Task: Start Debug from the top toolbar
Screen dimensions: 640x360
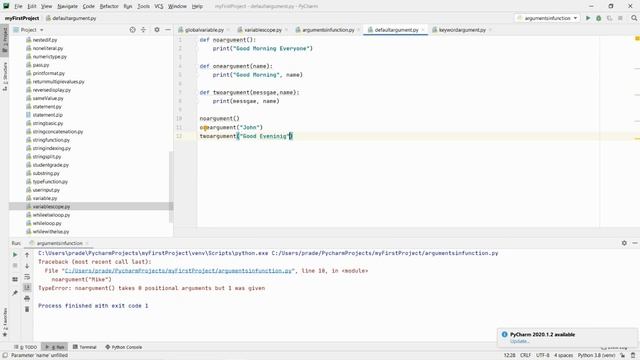Action: point(598,18)
